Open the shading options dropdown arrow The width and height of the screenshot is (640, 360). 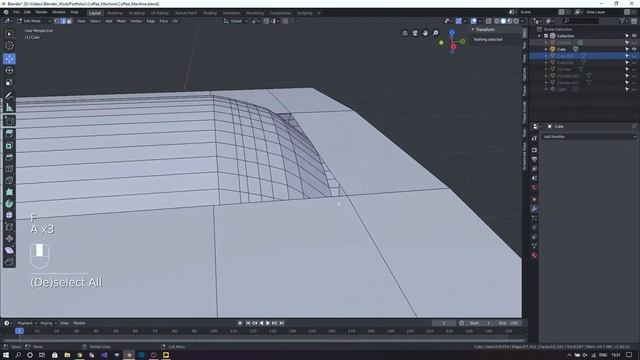[x=522, y=21]
